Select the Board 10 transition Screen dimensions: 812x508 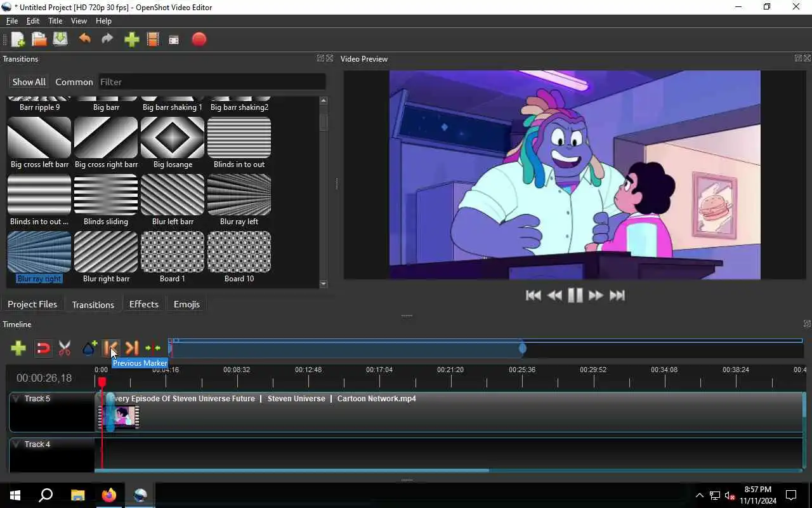[239, 258]
